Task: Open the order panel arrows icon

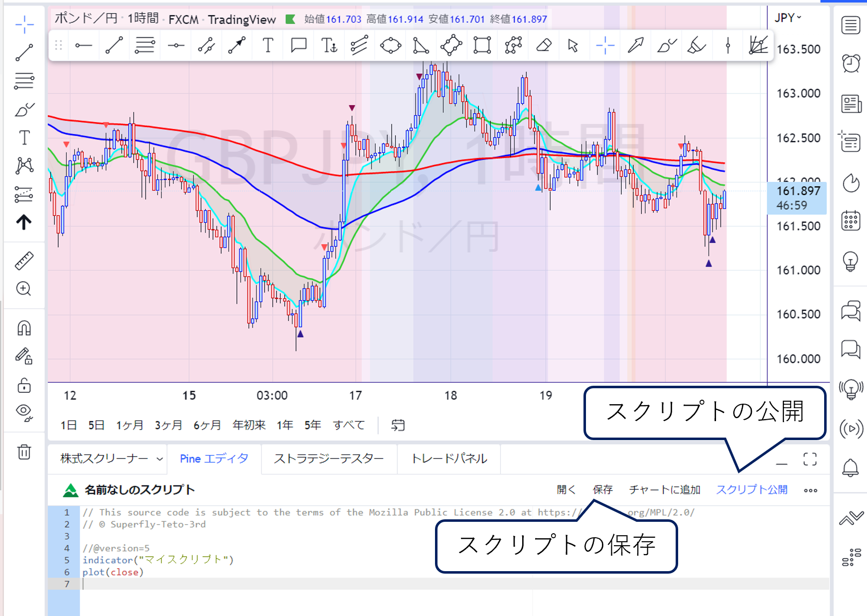Action: 851,518
